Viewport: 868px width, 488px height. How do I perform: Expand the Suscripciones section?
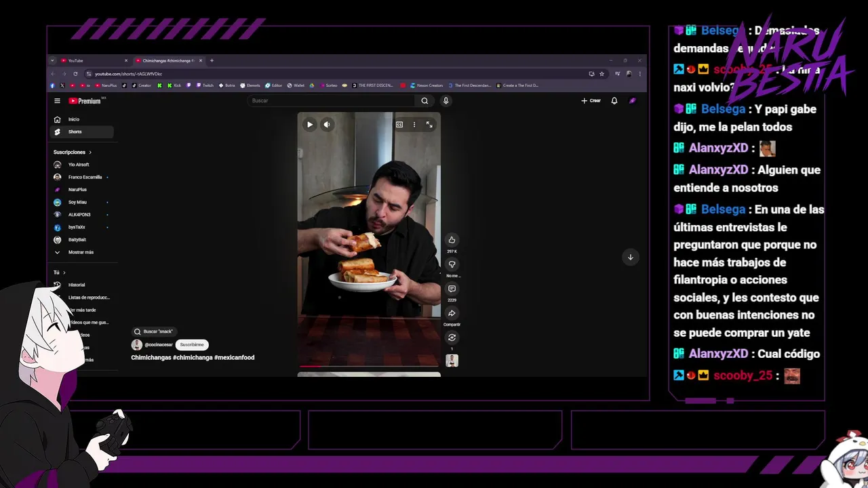[73, 152]
